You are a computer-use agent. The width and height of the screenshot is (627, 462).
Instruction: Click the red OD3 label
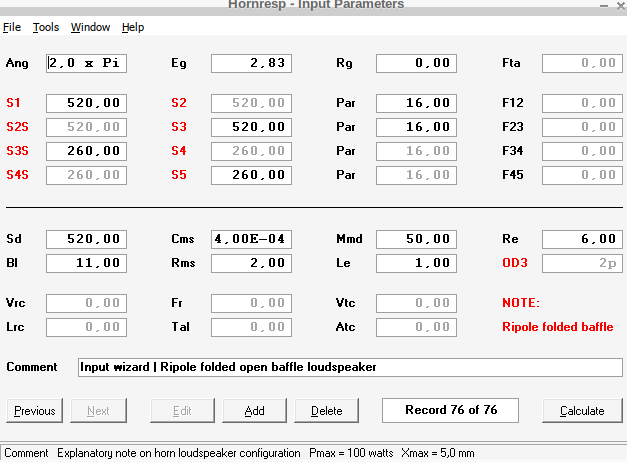(x=515, y=263)
